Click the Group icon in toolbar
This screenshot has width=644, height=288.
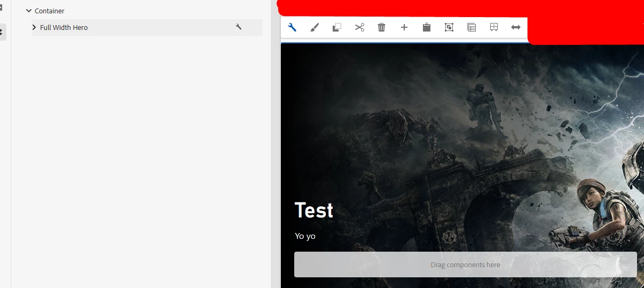click(449, 27)
